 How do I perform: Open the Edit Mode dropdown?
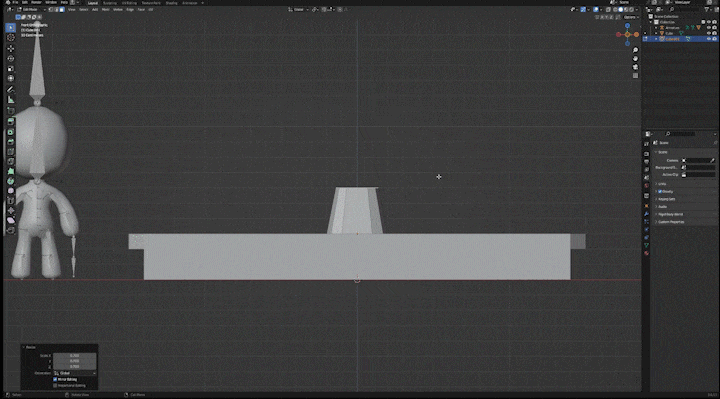tap(31, 9)
